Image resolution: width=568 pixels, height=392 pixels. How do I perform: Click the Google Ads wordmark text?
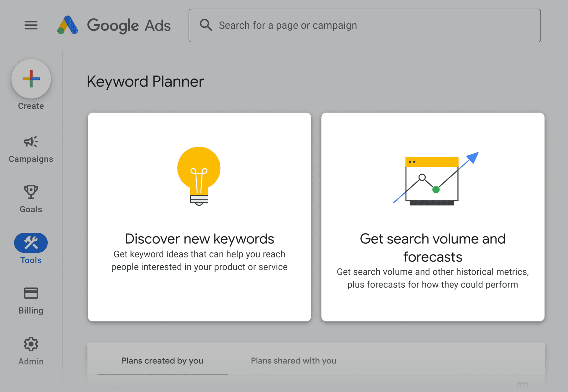coord(129,25)
